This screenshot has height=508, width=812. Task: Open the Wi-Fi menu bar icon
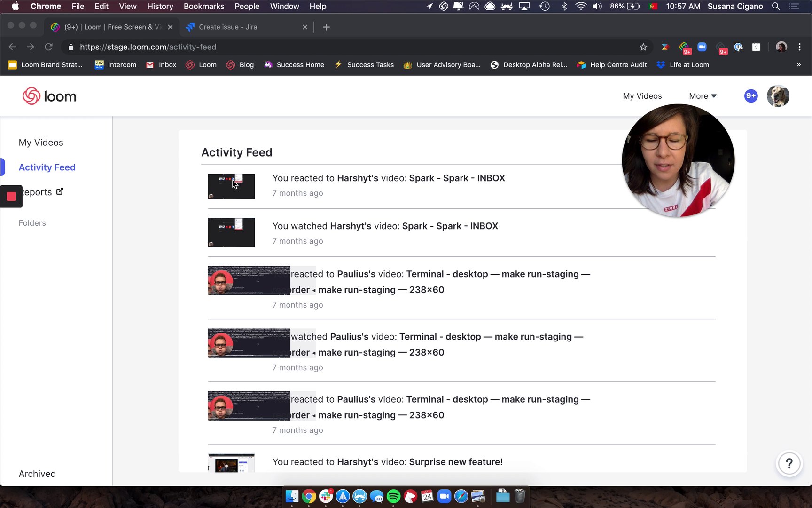pyautogui.click(x=581, y=6)
